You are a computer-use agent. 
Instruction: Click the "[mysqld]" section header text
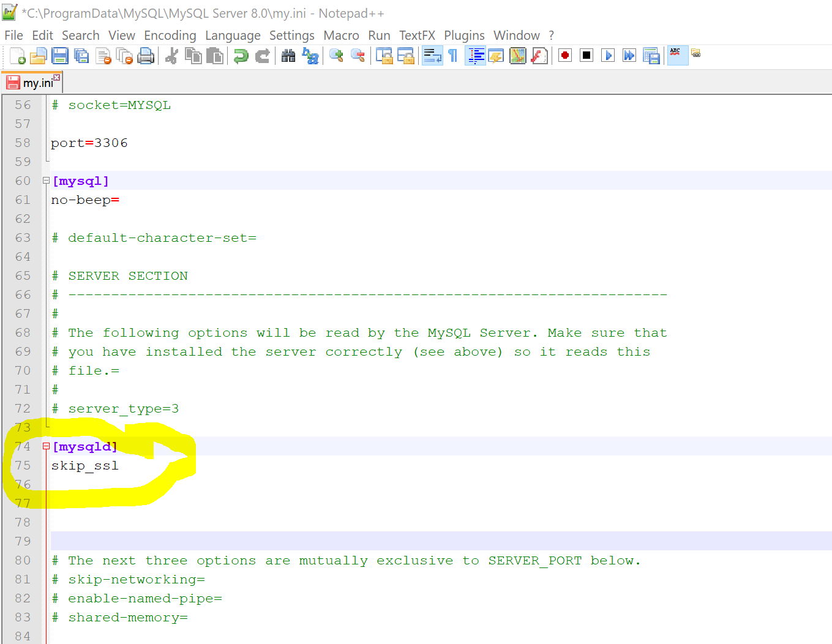click(x=85, y=447)
